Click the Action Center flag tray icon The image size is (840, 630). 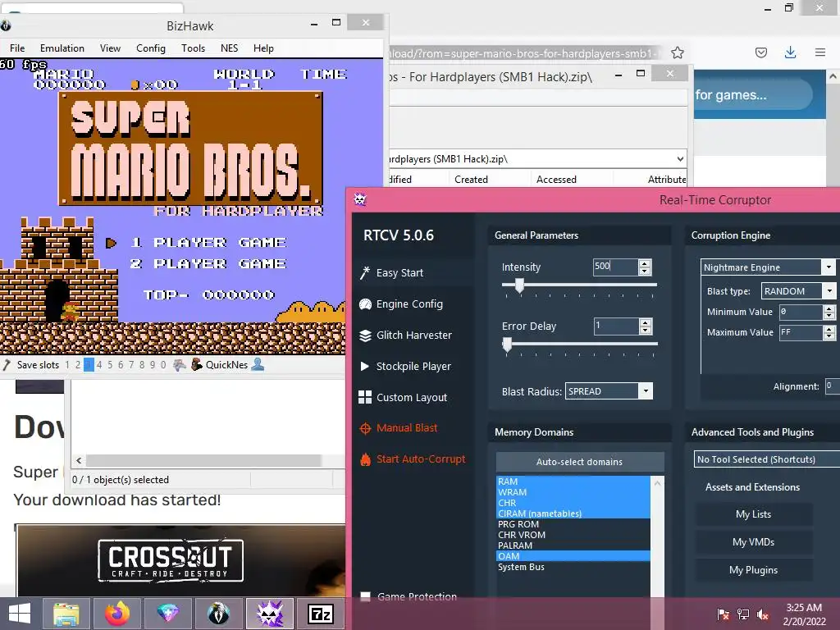coord(724,614)
